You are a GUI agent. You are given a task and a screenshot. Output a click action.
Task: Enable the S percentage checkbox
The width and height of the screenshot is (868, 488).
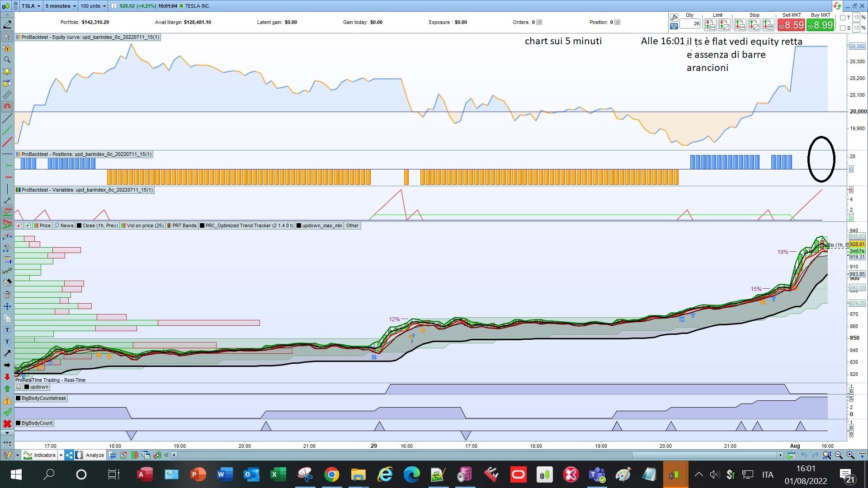843,28
